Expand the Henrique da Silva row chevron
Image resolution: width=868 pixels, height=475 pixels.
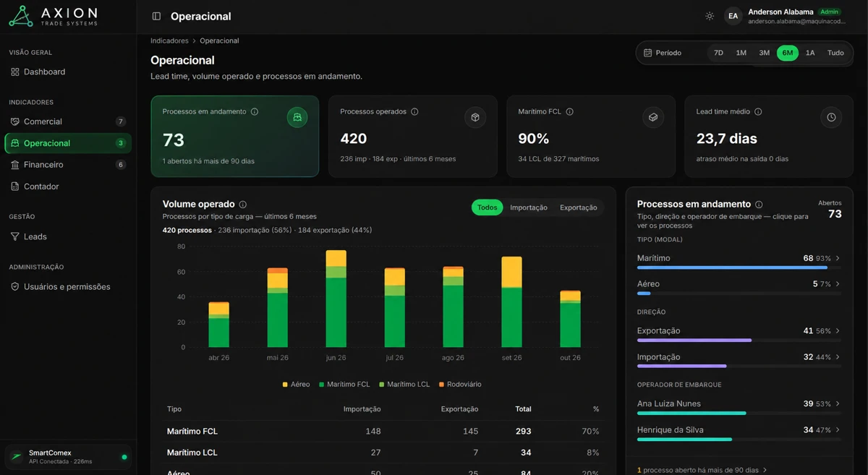pos(838,430)
